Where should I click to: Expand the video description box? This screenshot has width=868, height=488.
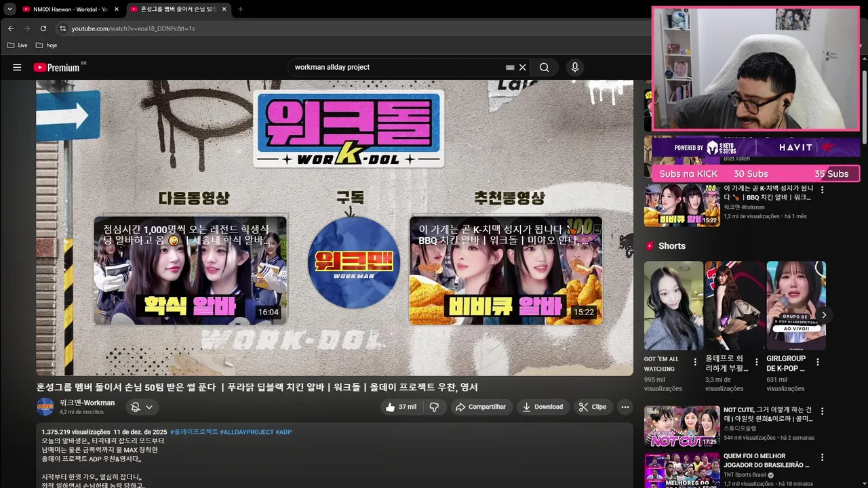point(335,455)
